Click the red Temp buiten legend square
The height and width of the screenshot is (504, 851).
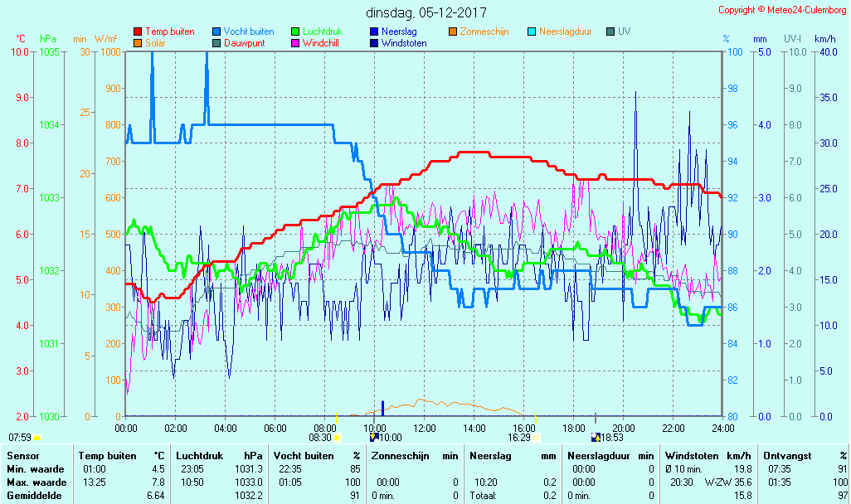138,31
